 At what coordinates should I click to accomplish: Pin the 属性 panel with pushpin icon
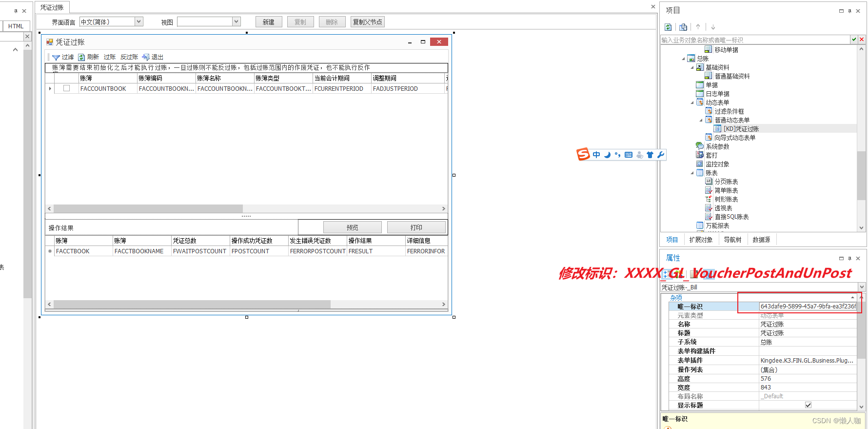849,258
